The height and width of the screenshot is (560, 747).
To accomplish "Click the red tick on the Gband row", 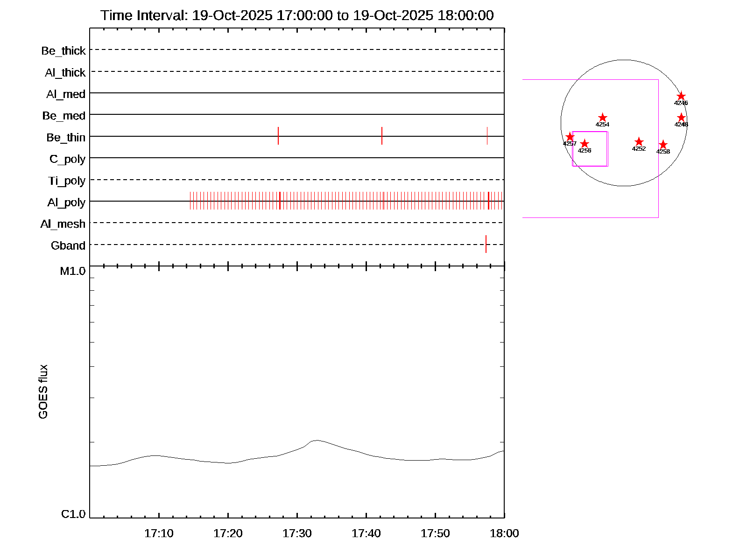I will [486, 244].
